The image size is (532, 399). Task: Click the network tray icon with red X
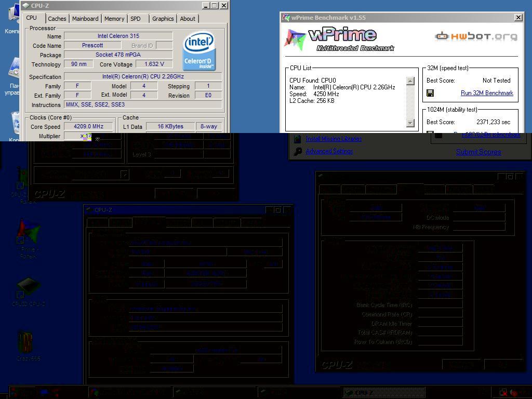point(503,393)
